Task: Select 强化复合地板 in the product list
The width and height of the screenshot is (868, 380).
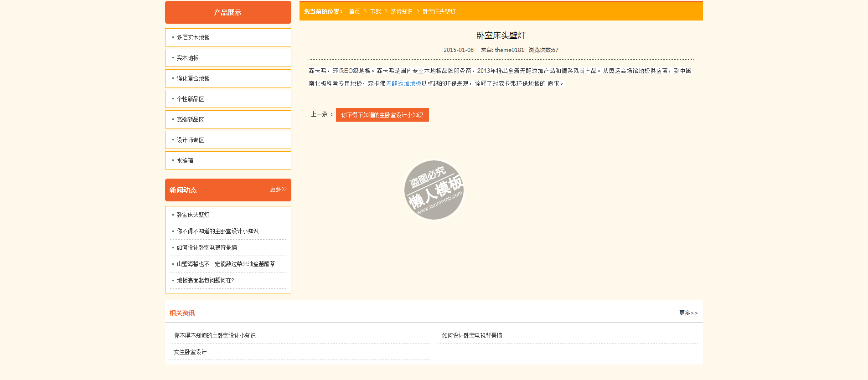Action: [x=193, y=78]
